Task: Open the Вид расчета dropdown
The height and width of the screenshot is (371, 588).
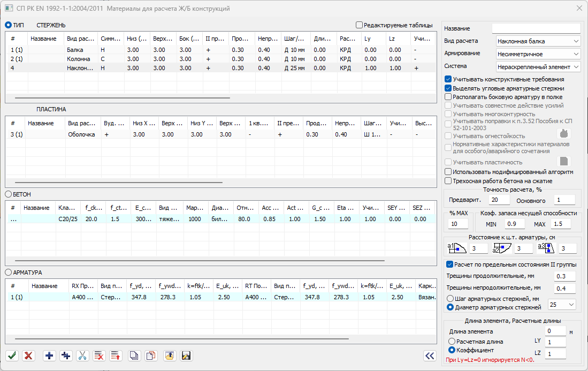Action: [x=537, y=41]
